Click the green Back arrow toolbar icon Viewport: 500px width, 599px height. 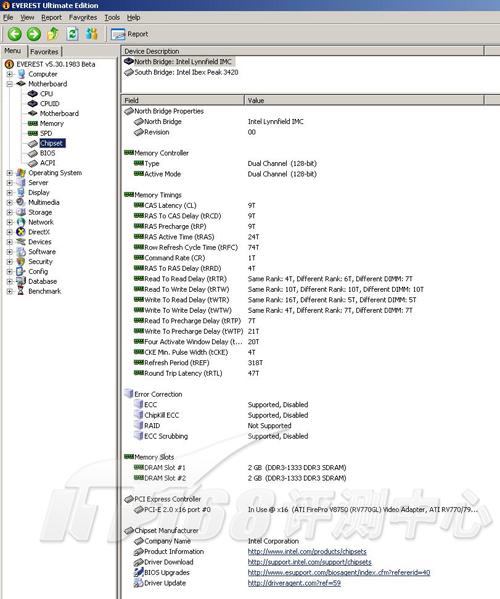(15, 34)
